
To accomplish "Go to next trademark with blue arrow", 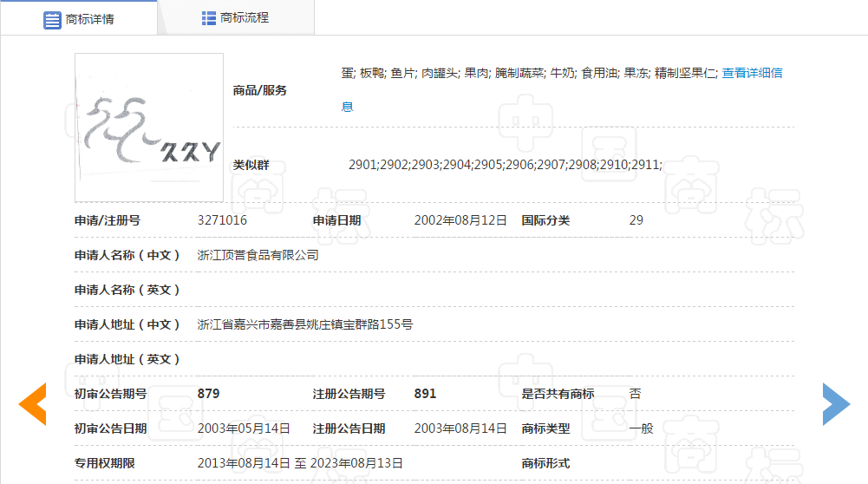I will (836, 404).
